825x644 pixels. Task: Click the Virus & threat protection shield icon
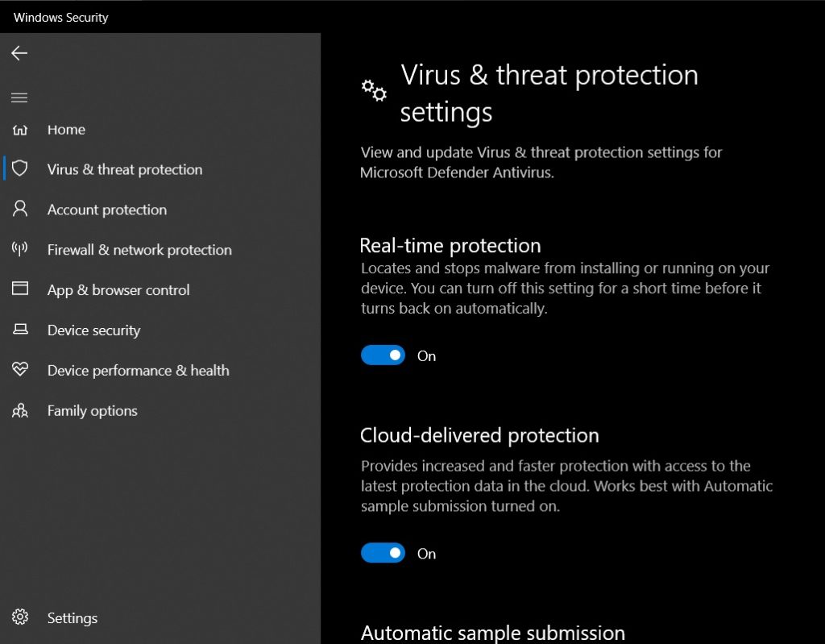point(19,169)
